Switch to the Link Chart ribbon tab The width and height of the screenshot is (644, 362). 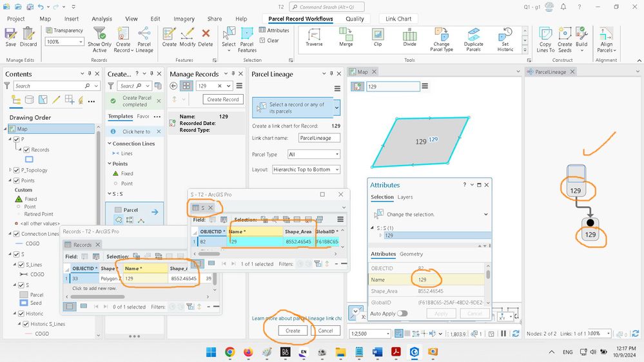tap(398, 19)
